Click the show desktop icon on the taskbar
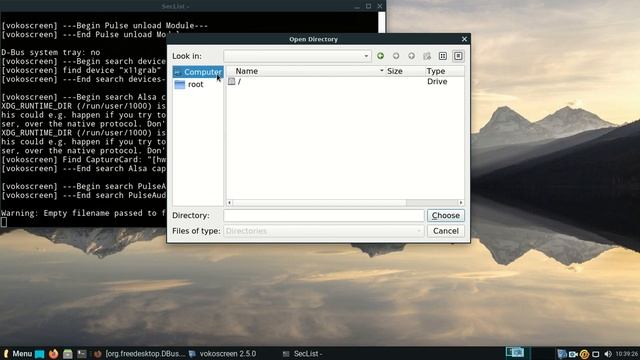This screenshot has height=360, width=640. pos(40,354)
